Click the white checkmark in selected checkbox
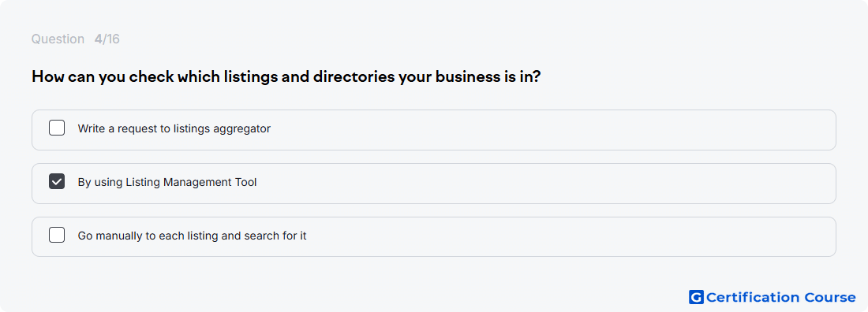The width and height of the screenshot is (868, 312). (x=57, y=181)
